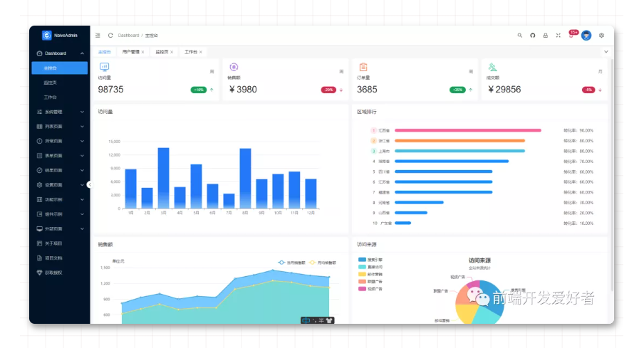Toggle 搜索引擎 legend in pie chart
The image size is (644, 348).
(x=370, y=260)
